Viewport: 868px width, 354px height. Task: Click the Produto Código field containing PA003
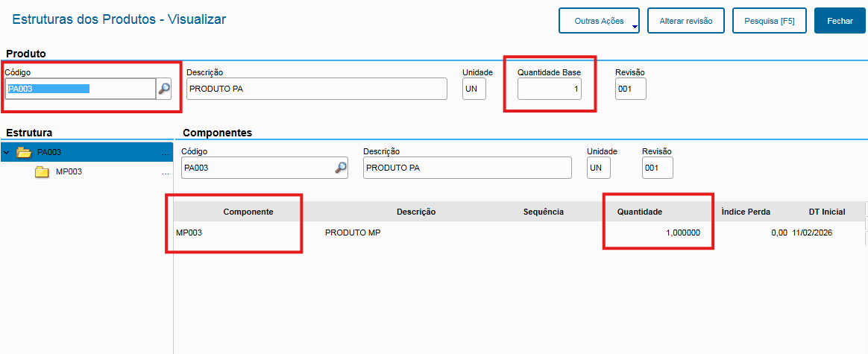click(80, 89)
